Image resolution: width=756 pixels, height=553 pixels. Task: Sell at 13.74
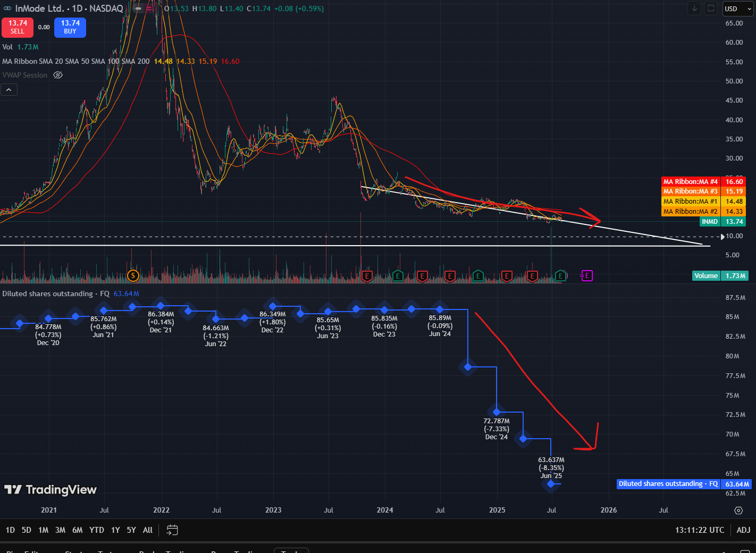pyautogui.click(x=18, y=27)
